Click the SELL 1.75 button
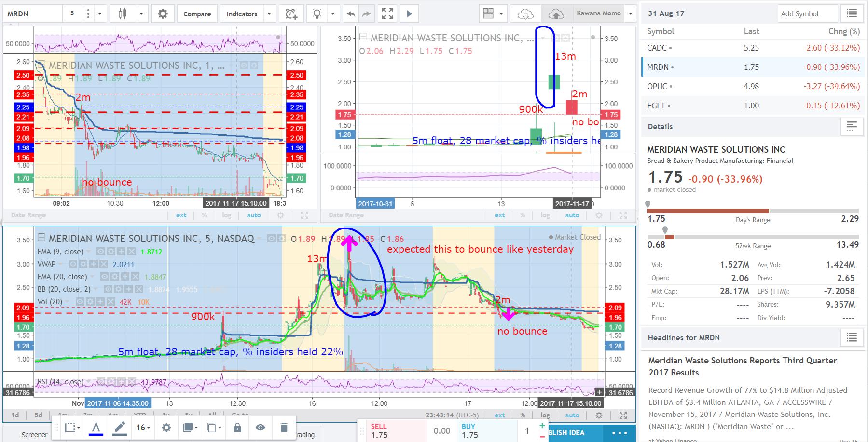 coord(392,430)
